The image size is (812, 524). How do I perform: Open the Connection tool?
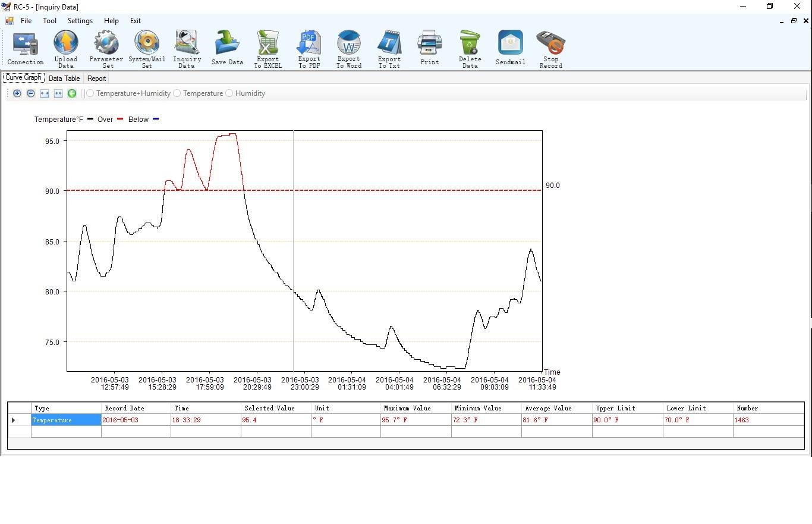point(26,49)
